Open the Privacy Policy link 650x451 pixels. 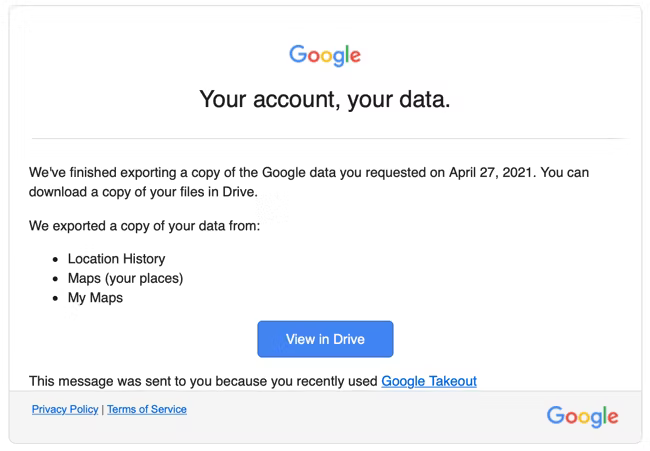[x=65, y=409]
